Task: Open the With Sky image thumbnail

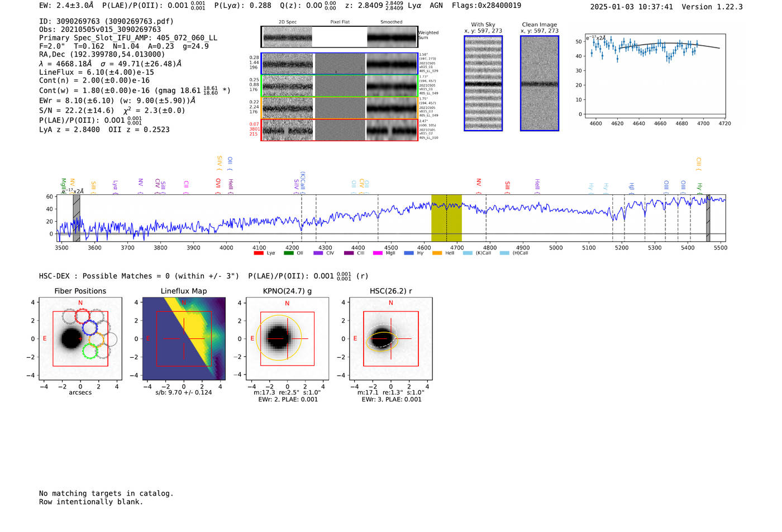Action: (483, 83)
